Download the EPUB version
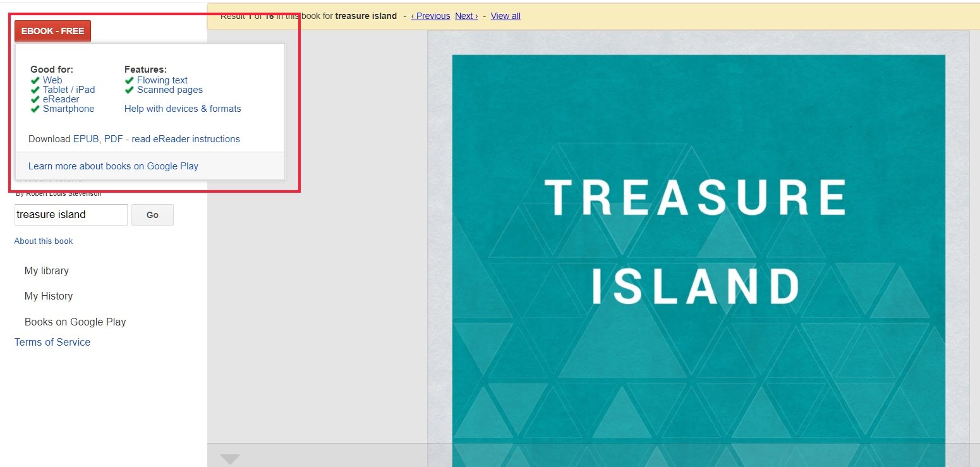 86,139
